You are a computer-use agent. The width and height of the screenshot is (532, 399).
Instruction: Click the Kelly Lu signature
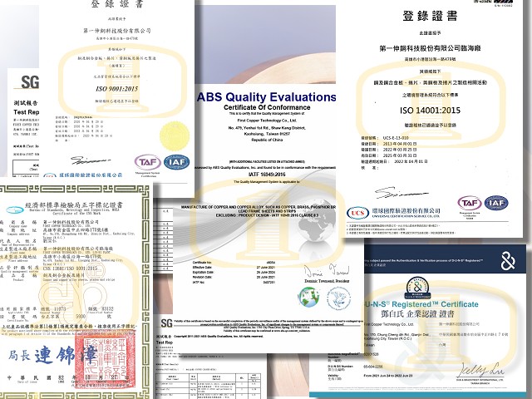click(x=480, y=370)
